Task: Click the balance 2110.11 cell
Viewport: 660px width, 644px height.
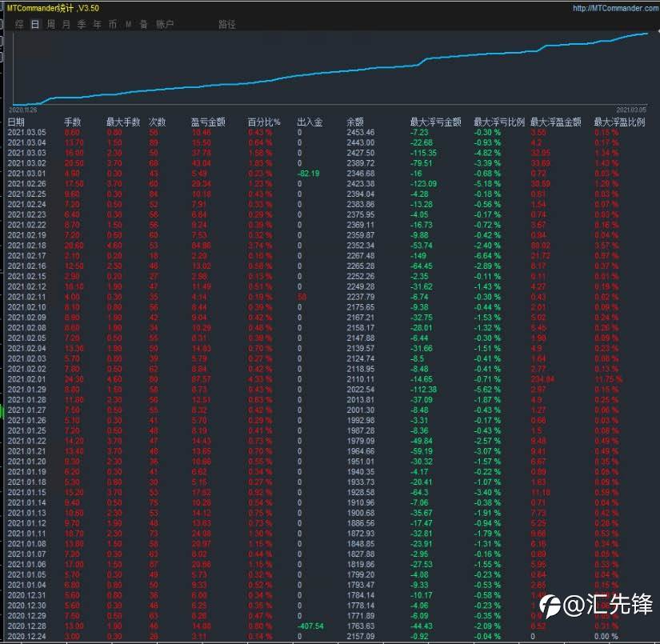Action: [x=360, y=379]
